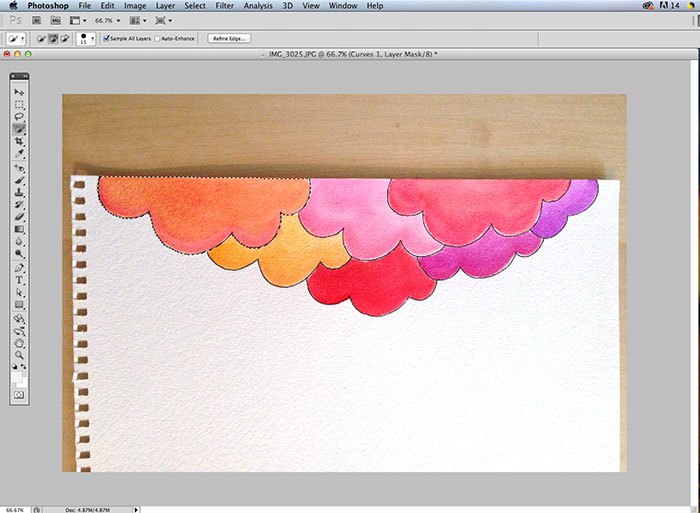Open the Layer menu

[165, 6]
